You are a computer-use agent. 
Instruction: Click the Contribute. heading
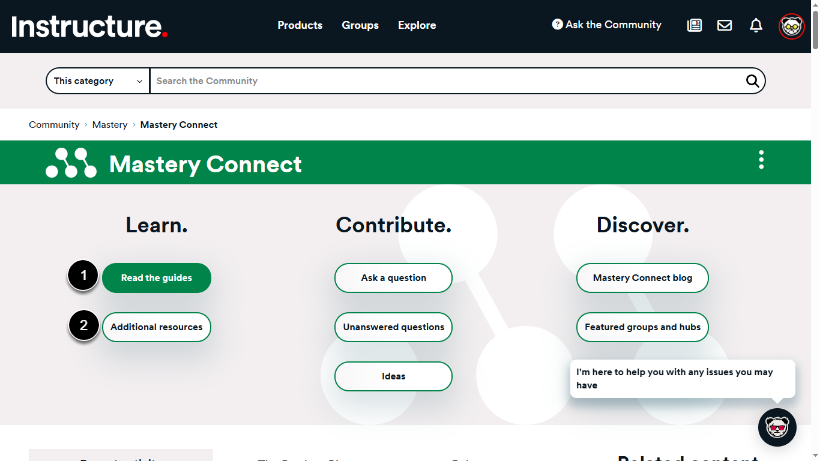393,225
